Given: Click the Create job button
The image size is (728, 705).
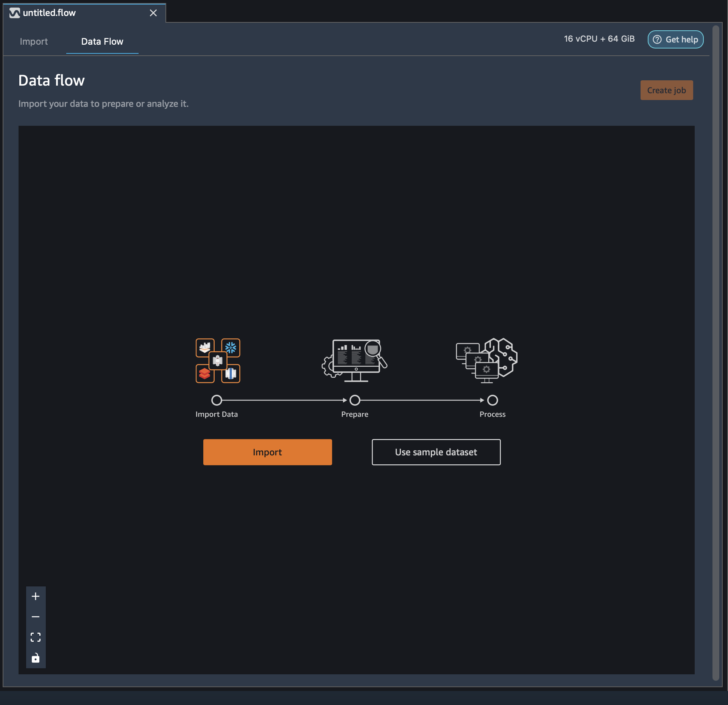Looking at the screenshot, I should (x=666, y=90).
